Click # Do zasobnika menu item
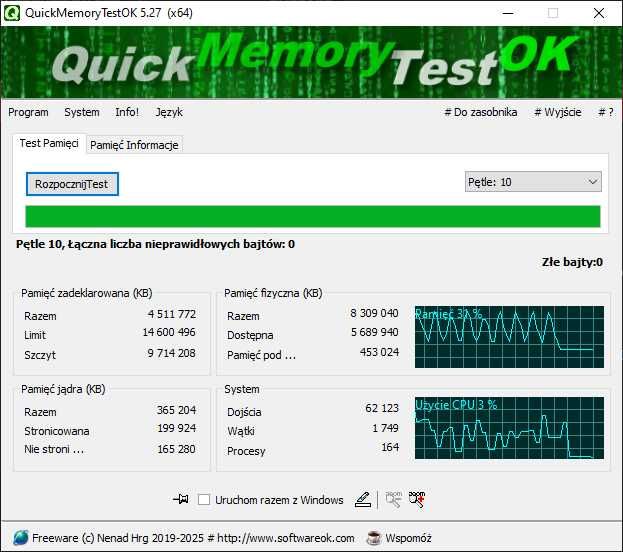 tap(481, 112)
